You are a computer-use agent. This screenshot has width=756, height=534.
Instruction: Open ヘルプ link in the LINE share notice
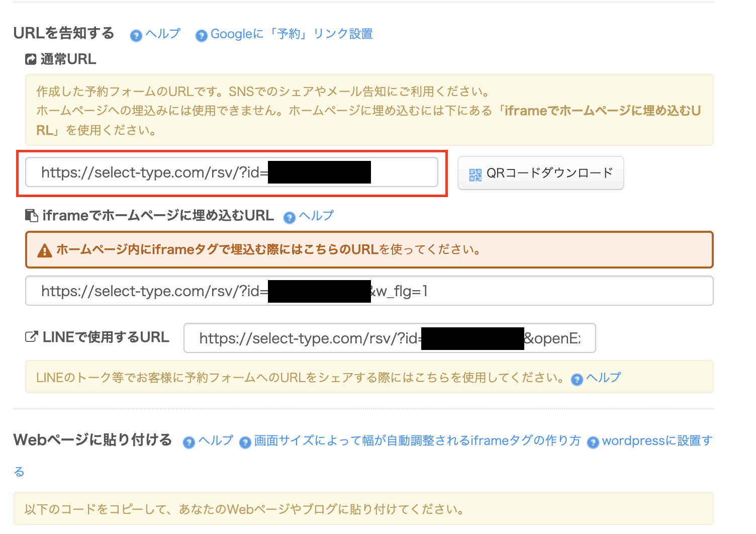point(603,378)
